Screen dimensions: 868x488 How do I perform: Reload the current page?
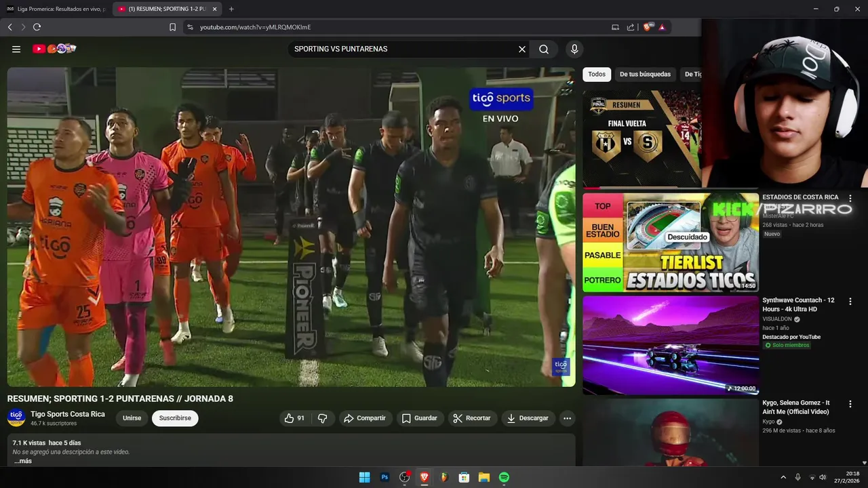coord(37,27)
